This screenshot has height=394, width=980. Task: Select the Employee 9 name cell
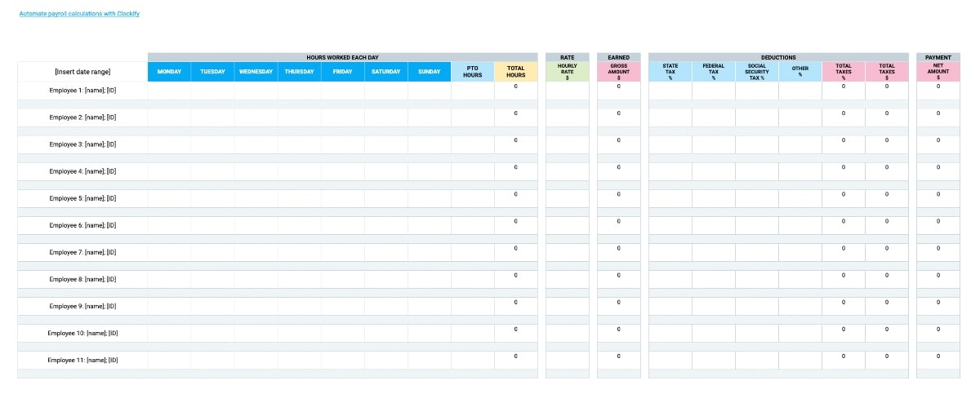(x=82, y=306)
